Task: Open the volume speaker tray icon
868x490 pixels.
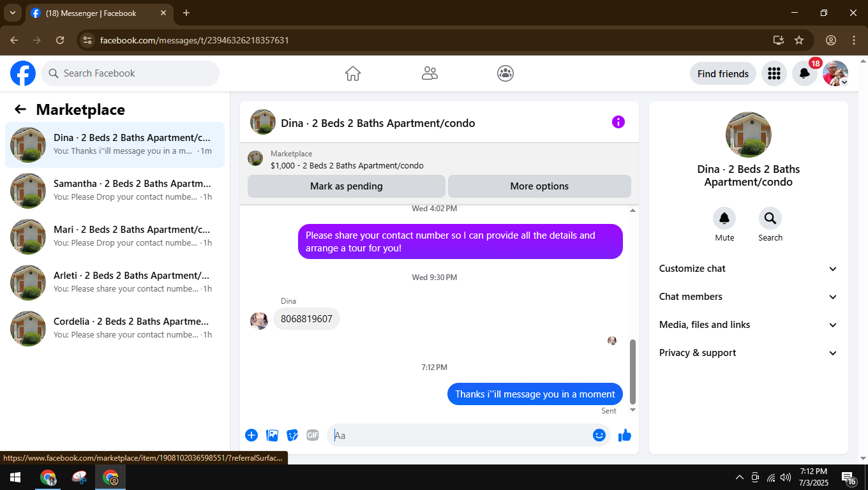Action: tap(786, 477)
